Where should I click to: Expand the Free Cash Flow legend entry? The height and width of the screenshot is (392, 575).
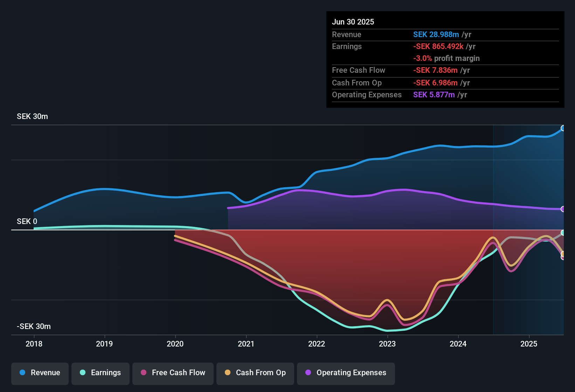point(173,373)
